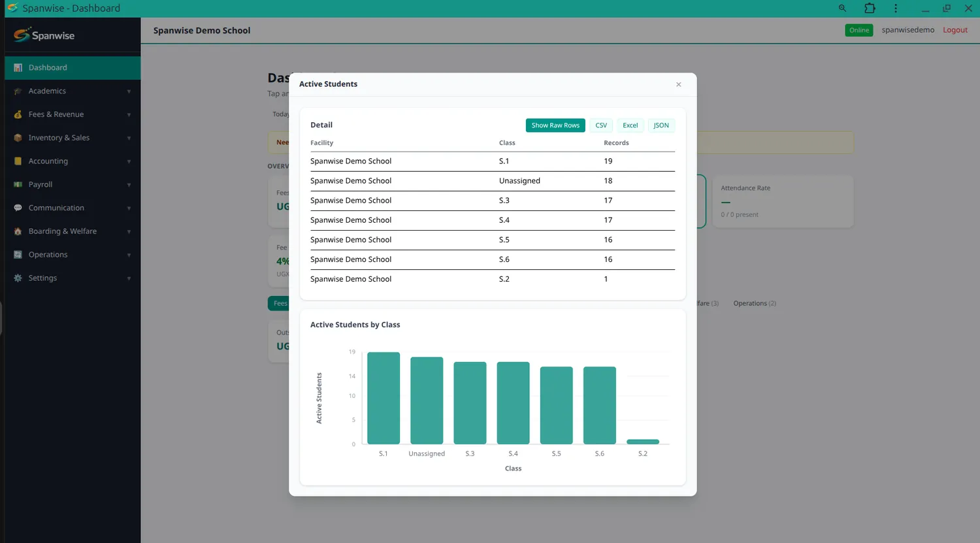Viewport: 980px width, 543px height.
Task: Click the Boarding & Welfare house icon
Action: tap(18, 231)
